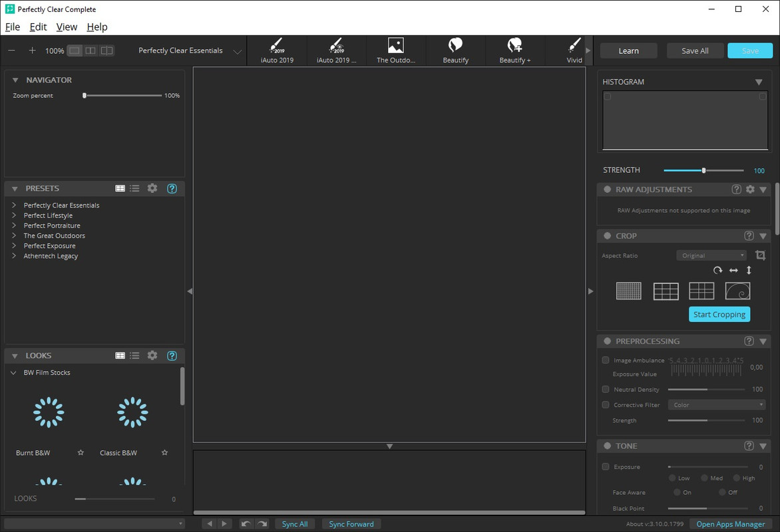Toggle the Tone section on/off dot
This screenshot has width=780, height=532.
[608, 446]
